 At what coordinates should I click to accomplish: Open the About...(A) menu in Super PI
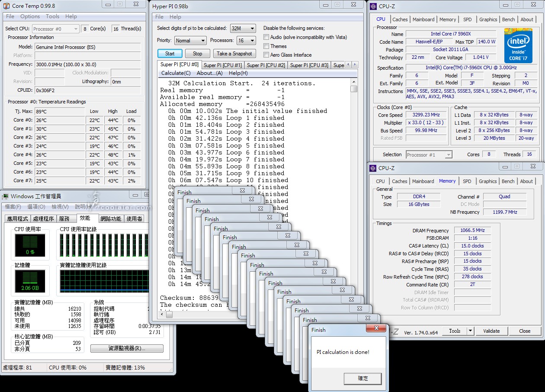(x=210, y=73)
